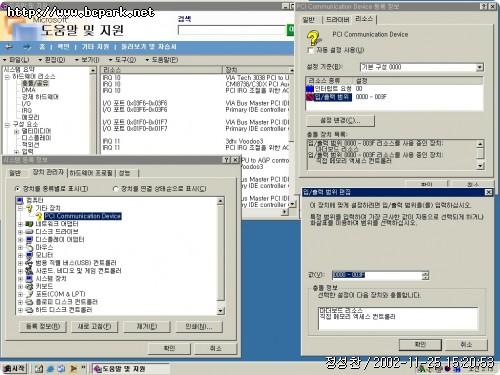Click the 검색 search input field
Viewport: 500px width, 375px height.
pyautogui.click(x=232, y=30)
